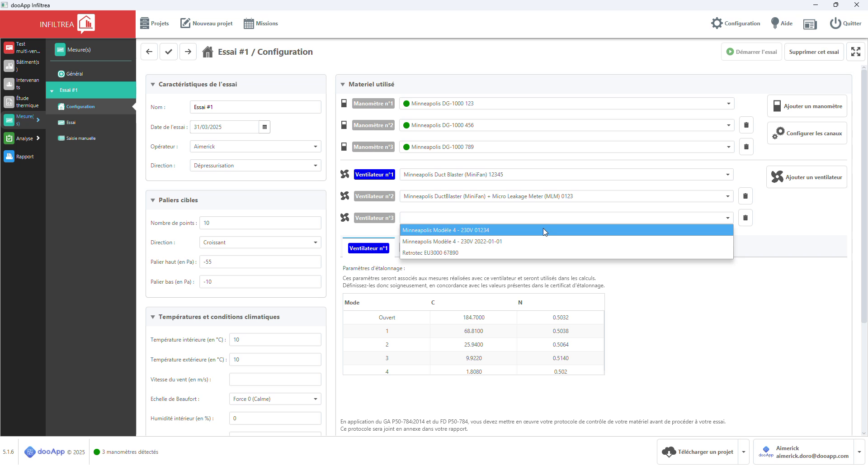Toggle fullscreen with the expand icon
The image size is (868, 466).
(856, 52)
